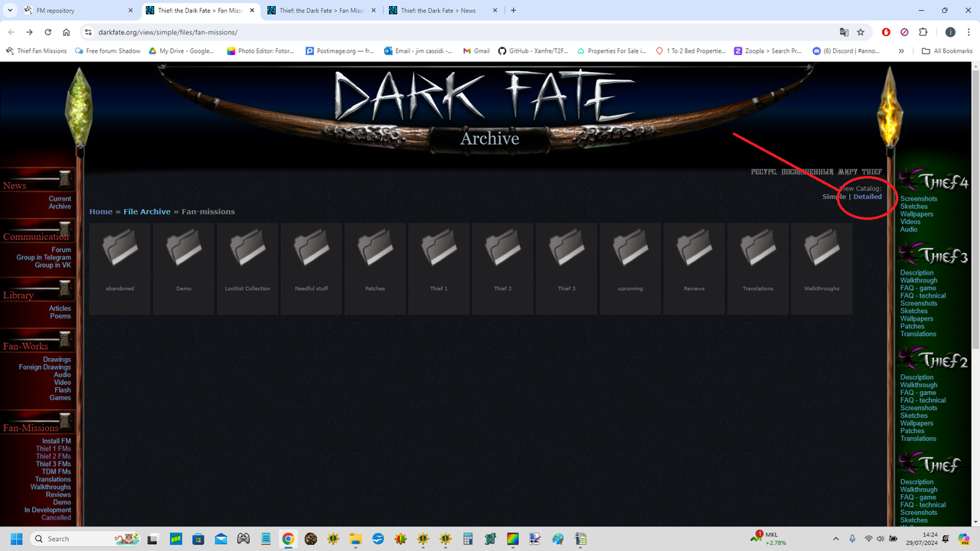
Task: Open the Thief Fan Missions bookmark
Action: [x=36, y=51]
